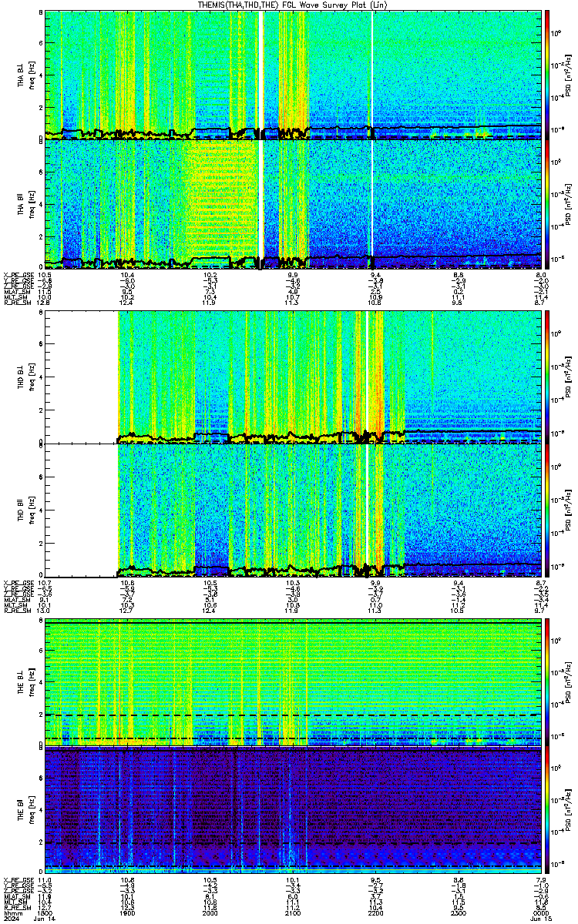Click THE X_RE_GSE first value 11.0
The image size is (578, 924).
coord(45,879)
